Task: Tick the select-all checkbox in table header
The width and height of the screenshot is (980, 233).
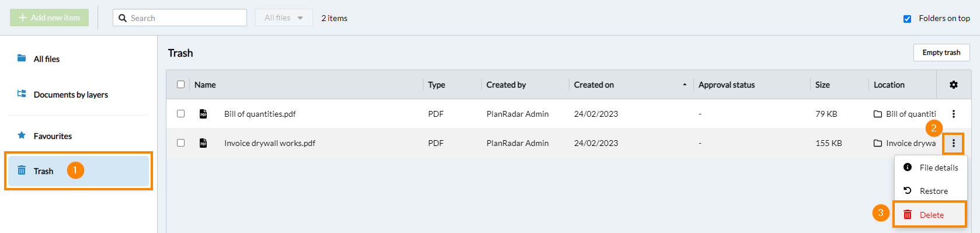Action: click(180, 85)
